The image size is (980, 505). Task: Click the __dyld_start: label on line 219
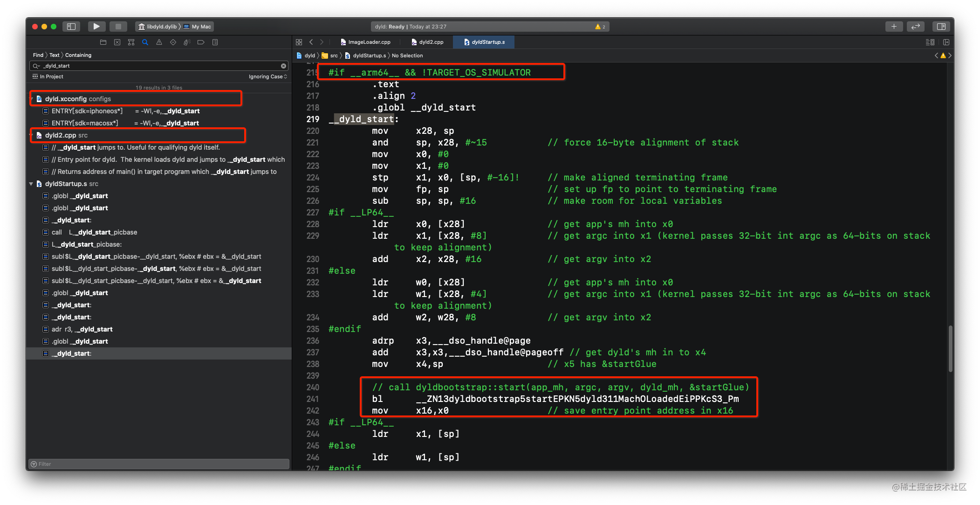point(363,119)
